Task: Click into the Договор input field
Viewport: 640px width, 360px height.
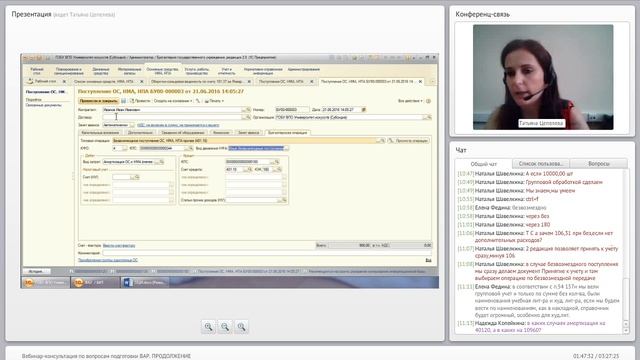Action: [173, 117]
